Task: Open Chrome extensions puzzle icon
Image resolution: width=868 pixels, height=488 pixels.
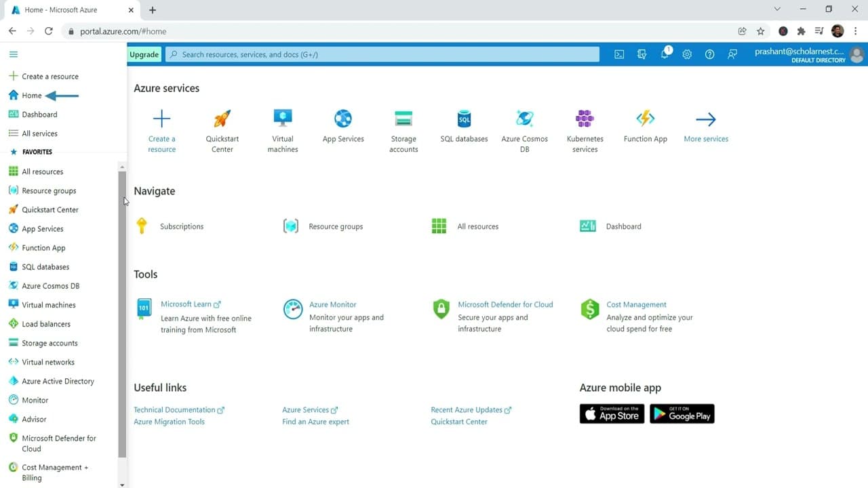Action: pos(801,31)
